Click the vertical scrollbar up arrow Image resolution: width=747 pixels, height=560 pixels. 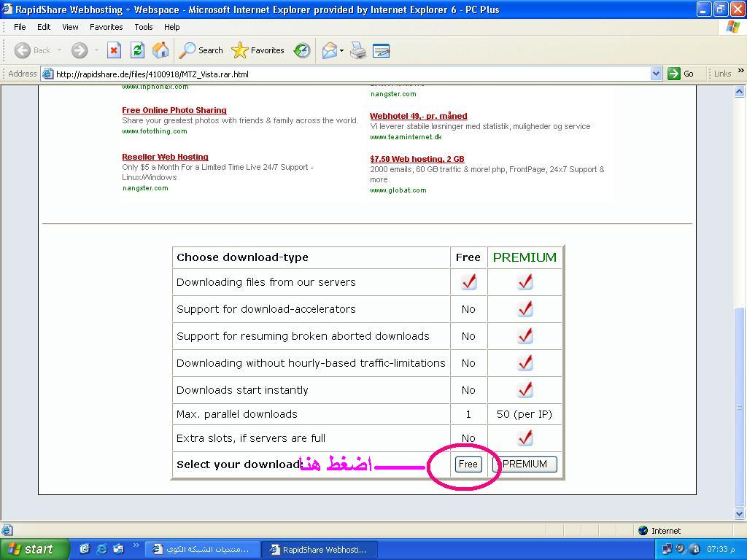coord(740,91)
